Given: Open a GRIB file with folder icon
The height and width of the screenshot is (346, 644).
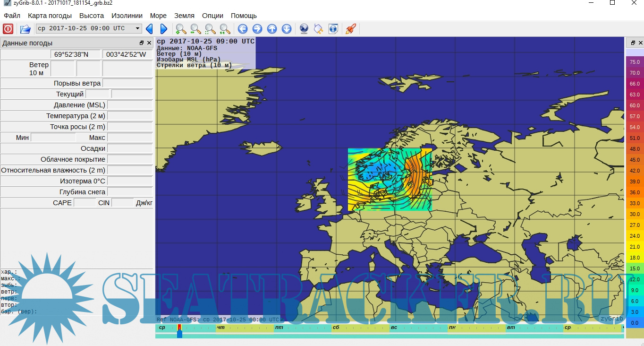Looking at the screenshot, I should click(x=25, y=29).
